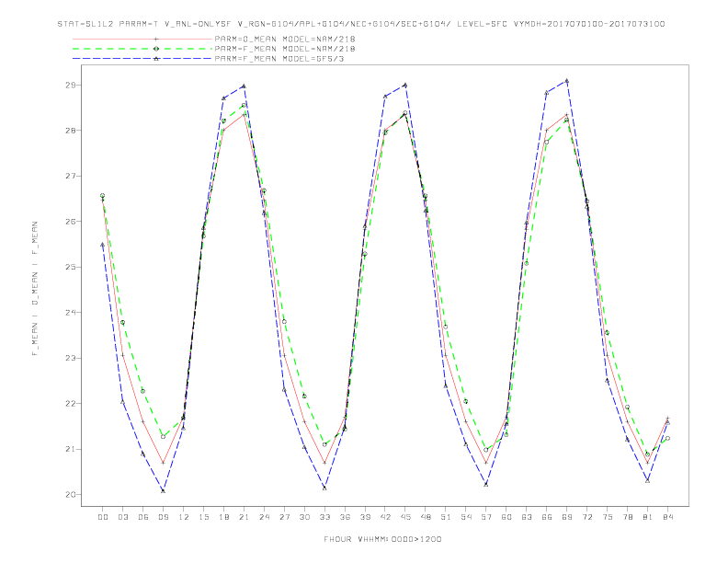Click blue GFS triangle data point at hour 33
This screenshot has height=563, width=728.
324,488
